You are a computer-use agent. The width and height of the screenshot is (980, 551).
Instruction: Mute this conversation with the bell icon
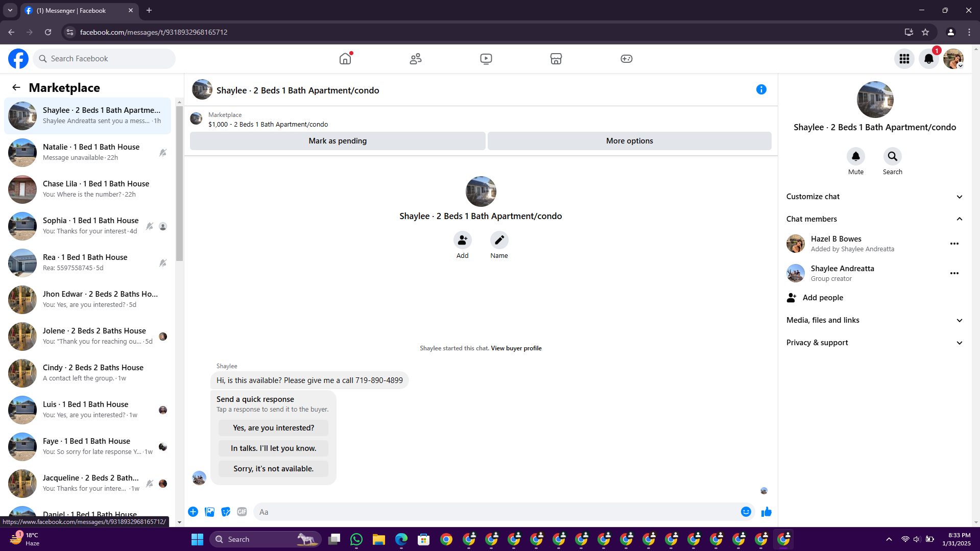(856, 156)
